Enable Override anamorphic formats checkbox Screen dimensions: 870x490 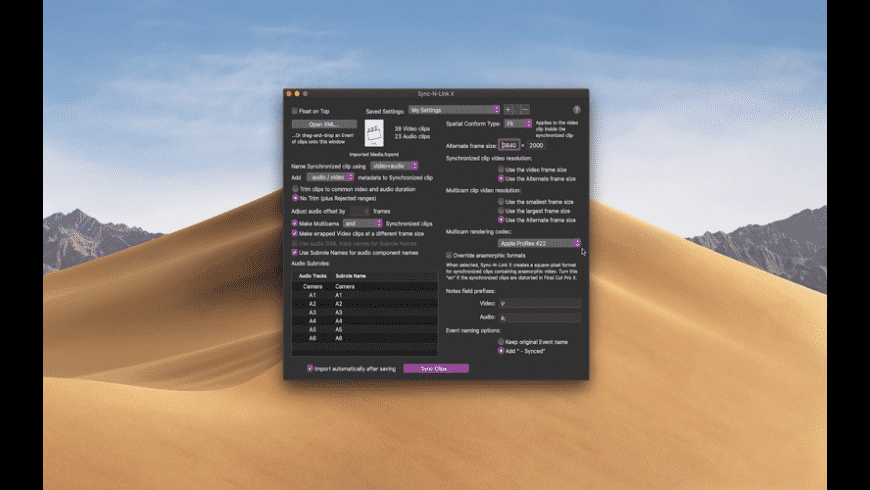[x=449, y=255]
